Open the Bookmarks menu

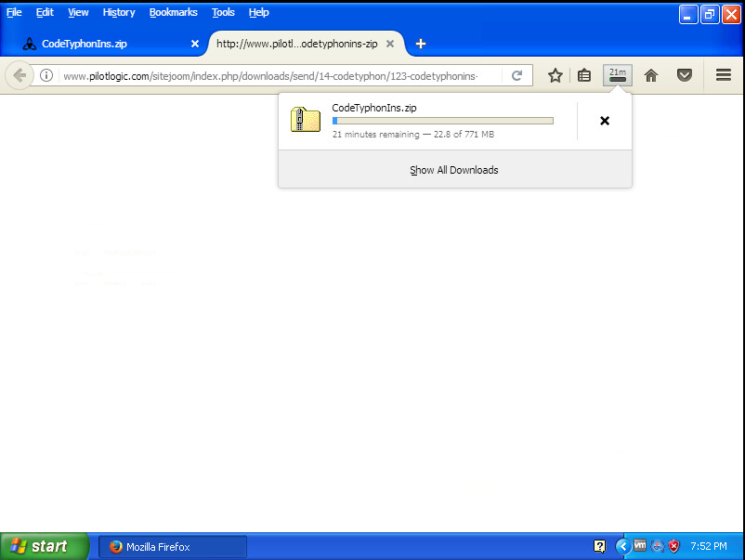(x=173, y=12)
